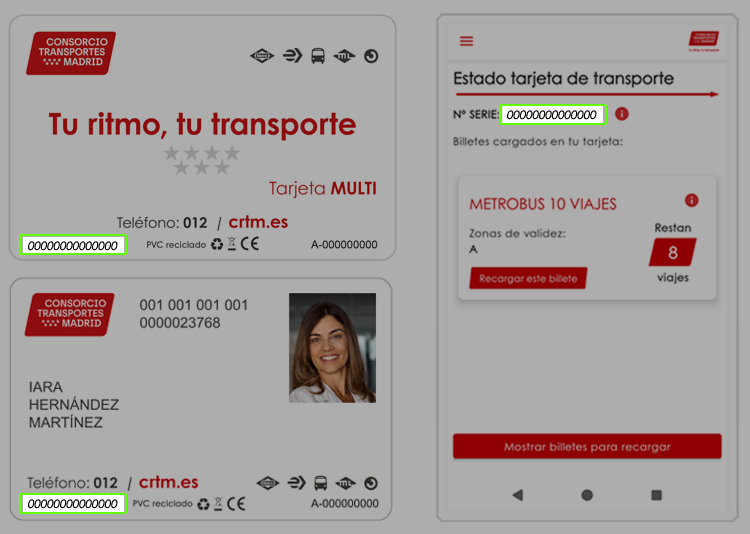Viewport: 750px width, 534px height.
Task: Click the highlighted serial number on personal card
Action: 72,503
